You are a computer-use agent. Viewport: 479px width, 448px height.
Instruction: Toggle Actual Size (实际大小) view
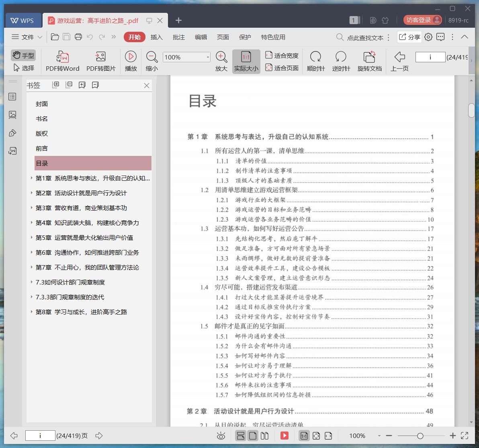click(x=246, y=61)
